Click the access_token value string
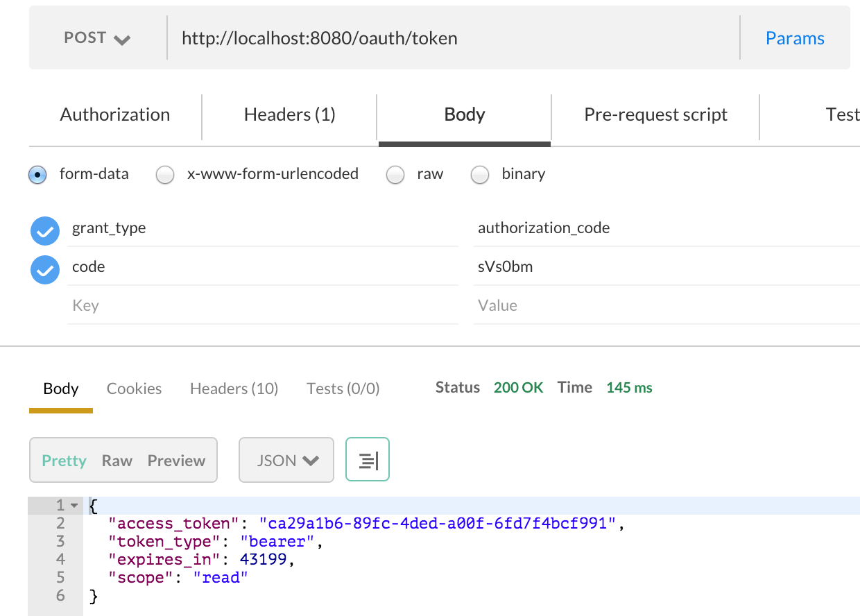 (437, 524)
